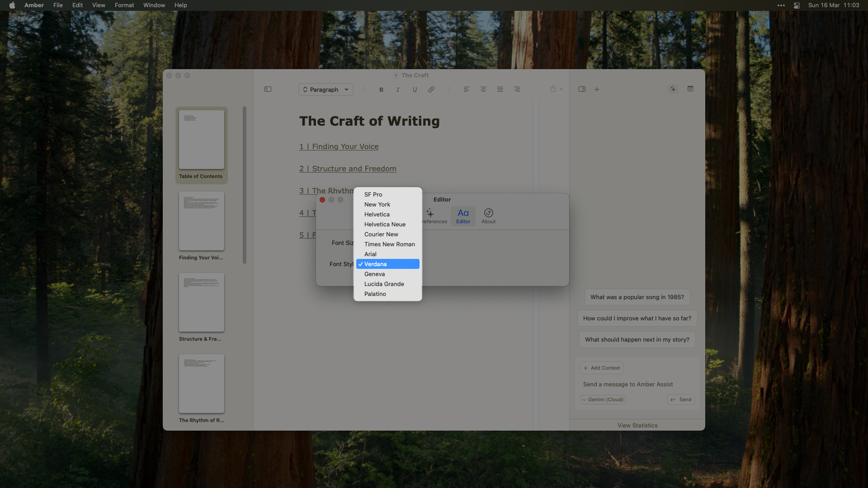Open the table insert icon

coord(690,89)
